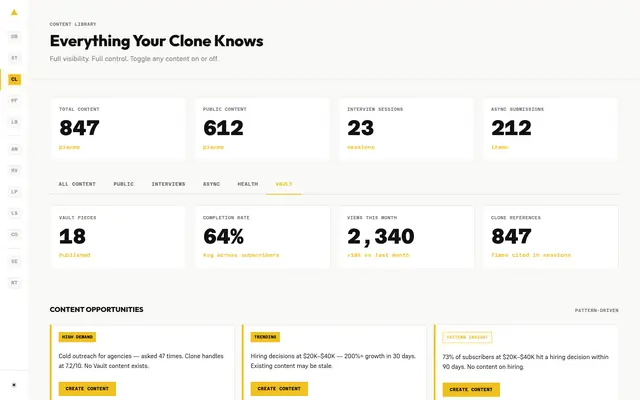
Task: Open the sidebar item between LP and CO
Action: click(x=14, y=213)
